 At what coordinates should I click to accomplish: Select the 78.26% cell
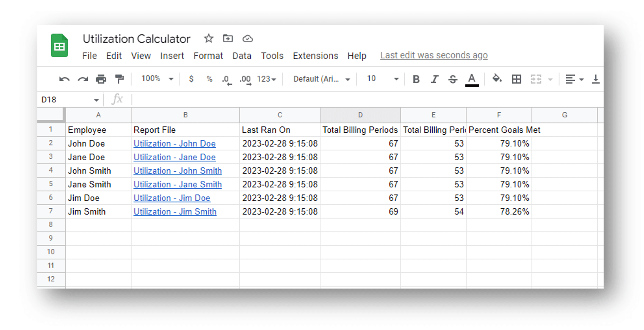(x=499, y=212)
